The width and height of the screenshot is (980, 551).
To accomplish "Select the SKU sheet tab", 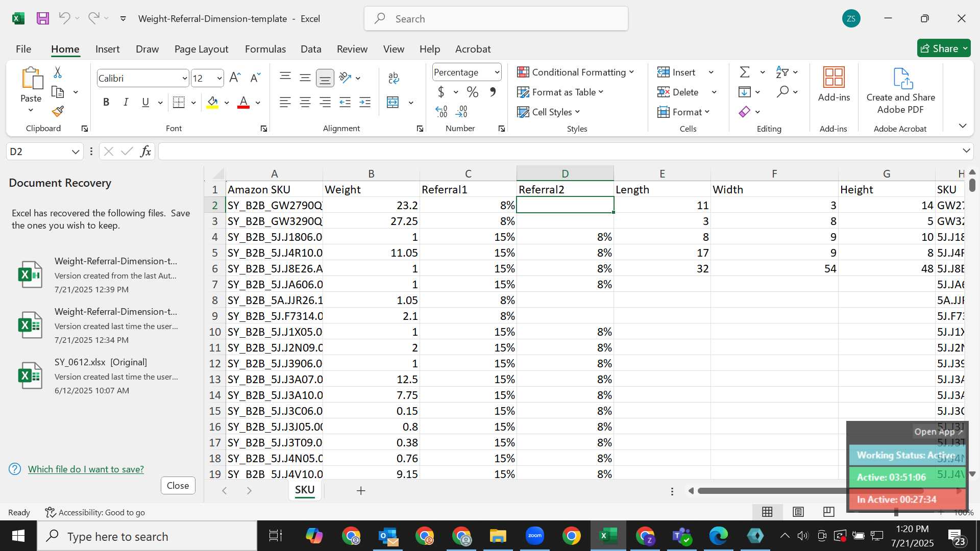I will (x=305, y=490).
